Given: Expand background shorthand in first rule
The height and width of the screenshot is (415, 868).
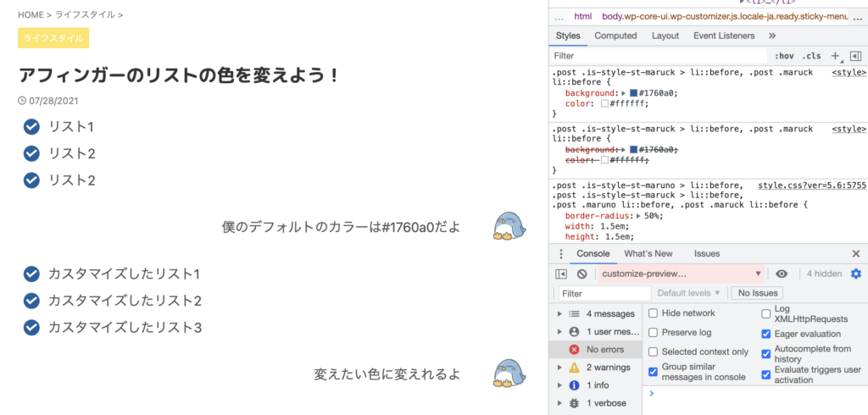Looking at the screenshot, I should pos(625,93).
